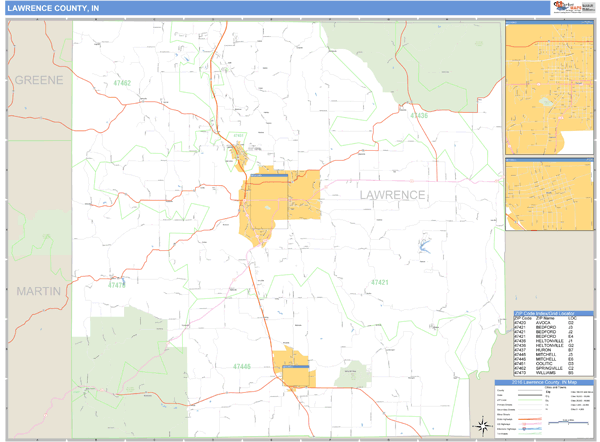
Task: Click the "LAWRENCE COUNTY, IN" title text
Action: (53, 8)
